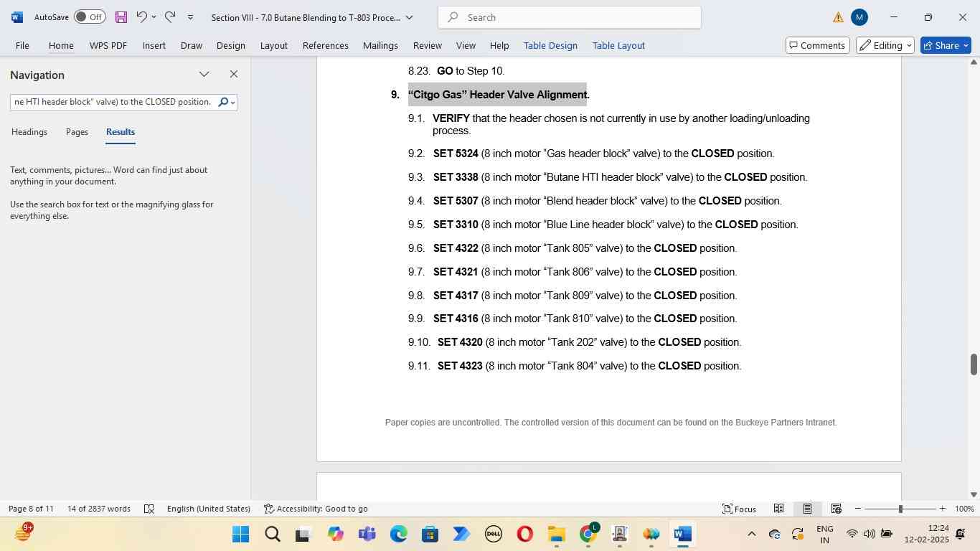Open Microsoft Teams from taskbar
The image size is (980, 551).
click(x=367, y=534)
